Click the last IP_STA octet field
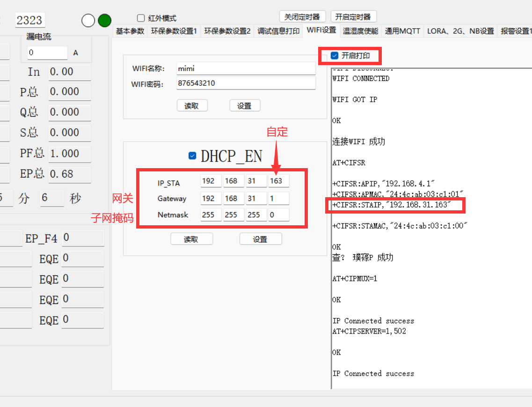 coord(278,181)
